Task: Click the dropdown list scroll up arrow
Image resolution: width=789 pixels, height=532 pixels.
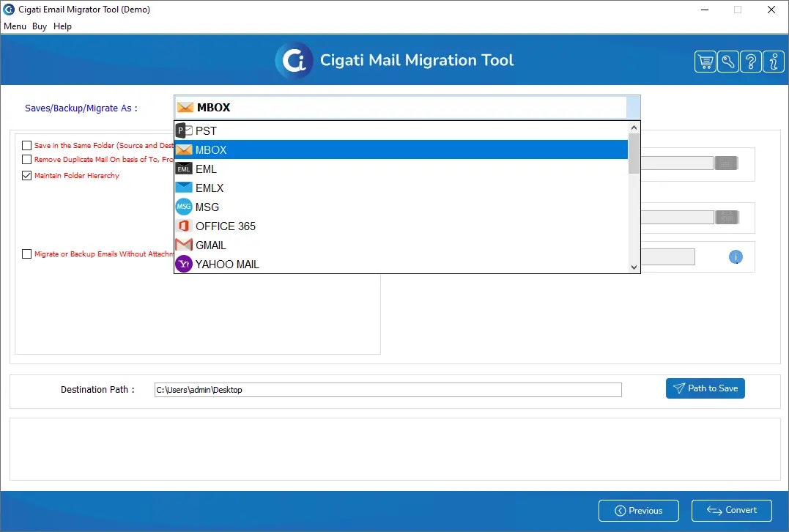Action: coord(634,128)
